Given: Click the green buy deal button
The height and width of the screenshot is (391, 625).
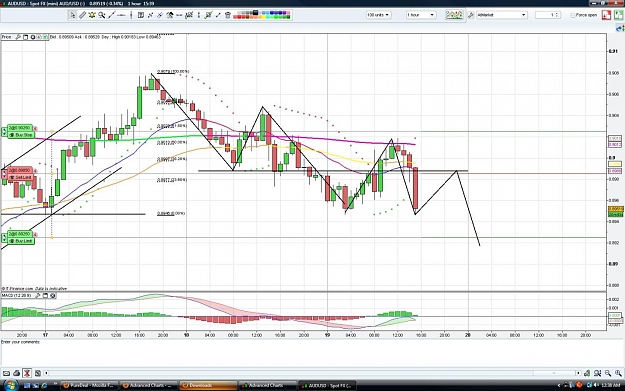Looking at the screenshot, I should (x=619, y=15).
